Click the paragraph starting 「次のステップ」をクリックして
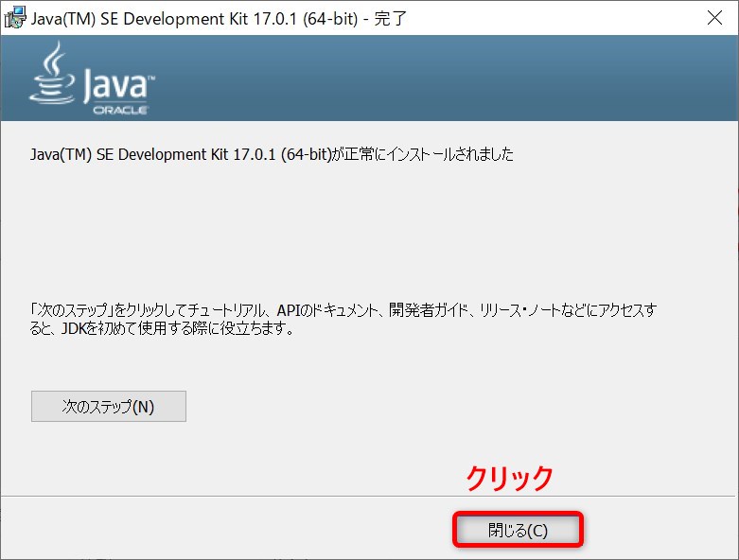Viewport: 739px width, 560px height. 343,319
